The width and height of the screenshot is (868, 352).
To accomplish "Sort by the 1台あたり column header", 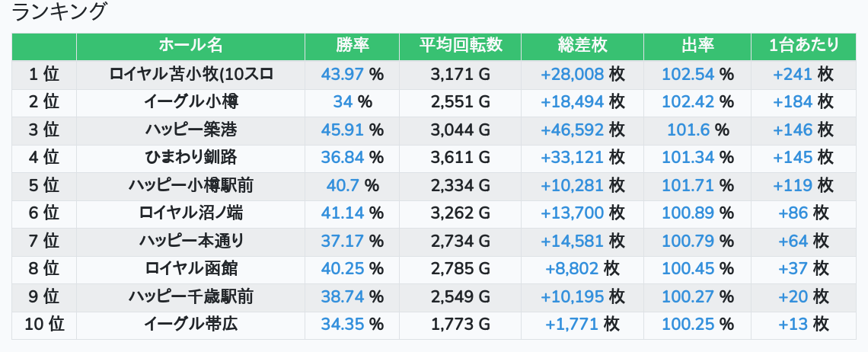I will pos(803,46).
